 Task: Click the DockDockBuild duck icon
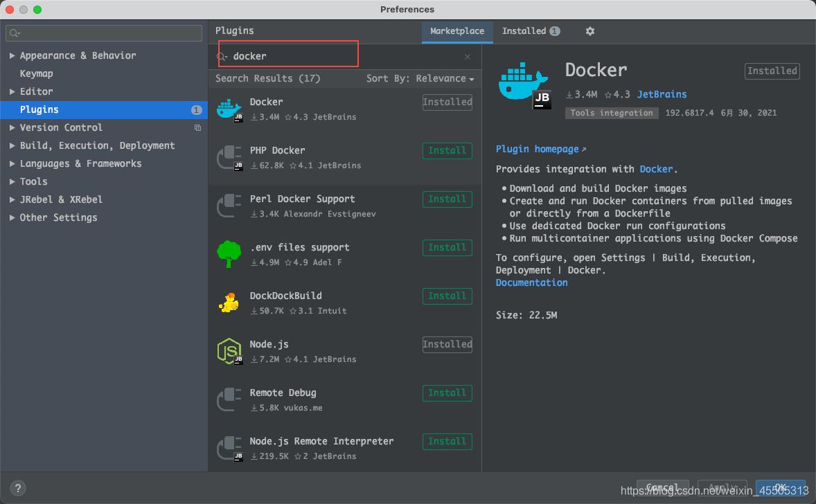point(229,303)
